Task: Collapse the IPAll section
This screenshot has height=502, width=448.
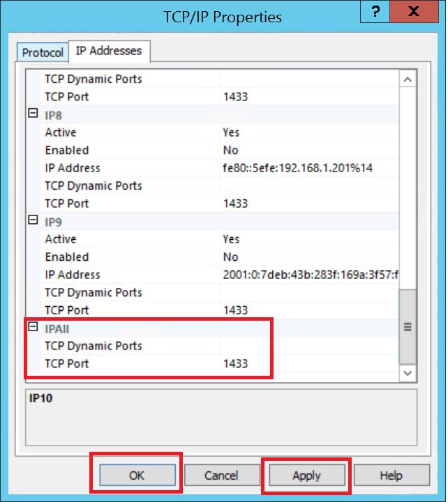Action: click(33, 326)
